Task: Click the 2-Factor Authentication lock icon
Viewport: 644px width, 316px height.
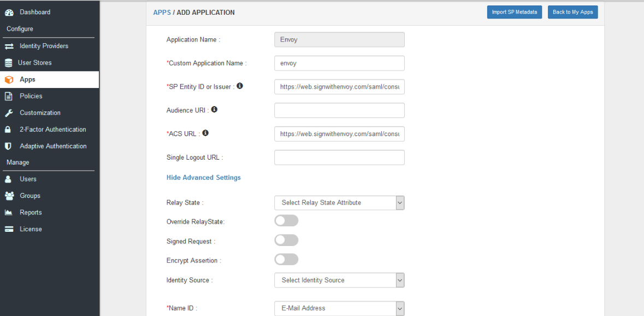Action: click(x=8, y=130)
